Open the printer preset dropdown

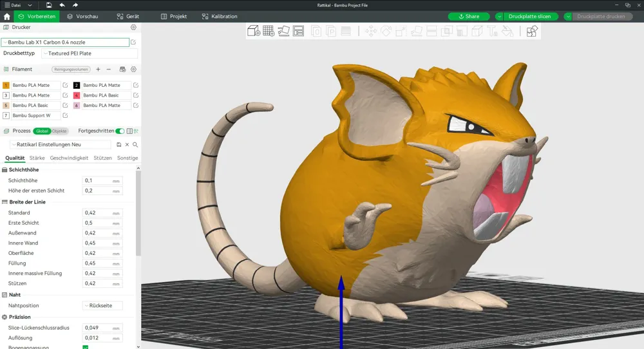[x=65, y=42]
